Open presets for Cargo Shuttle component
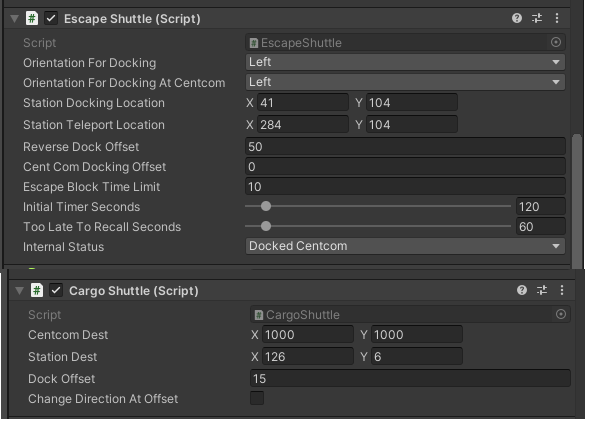590x424 pixels. (x=542, y=290)
